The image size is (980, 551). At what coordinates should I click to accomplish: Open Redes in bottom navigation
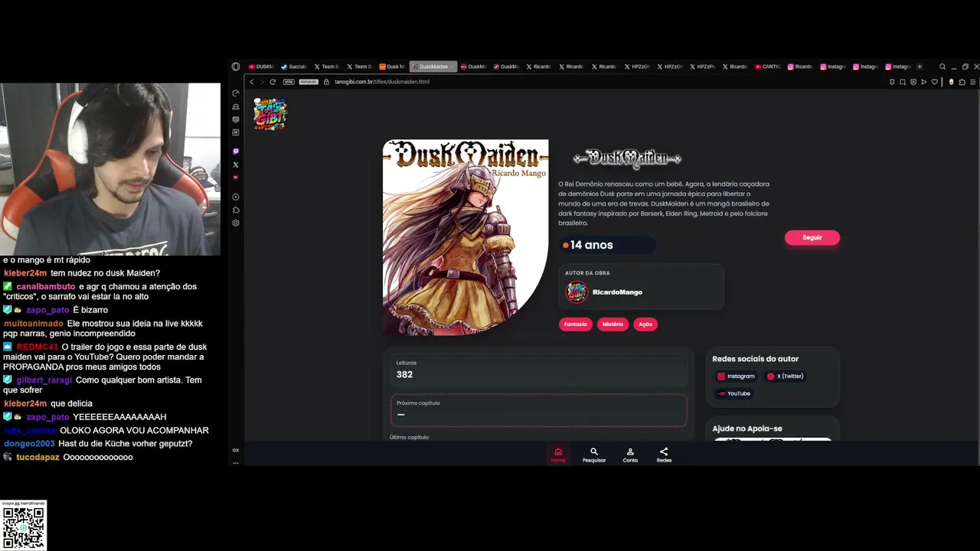(x=664, y=455)
